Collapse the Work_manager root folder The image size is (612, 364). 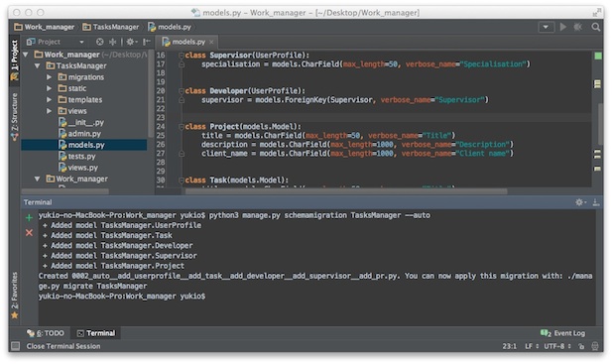point(26,55)
